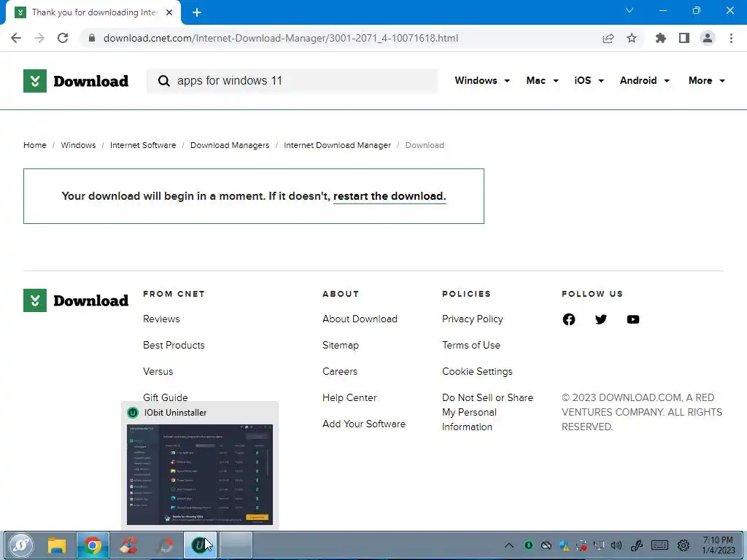Click the share page icon in address bar
The width and height of the screenshot is (747, 560).
[x=608, y=38]
